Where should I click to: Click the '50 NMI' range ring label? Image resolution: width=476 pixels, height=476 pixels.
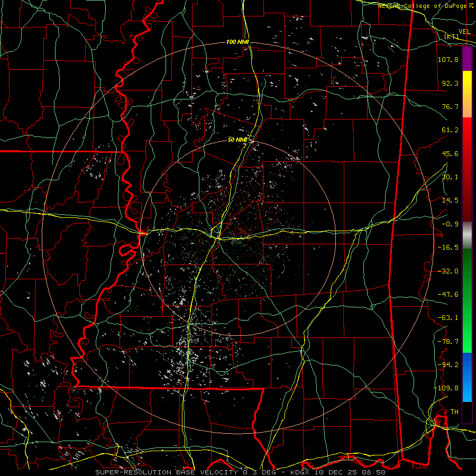point(237,140)
